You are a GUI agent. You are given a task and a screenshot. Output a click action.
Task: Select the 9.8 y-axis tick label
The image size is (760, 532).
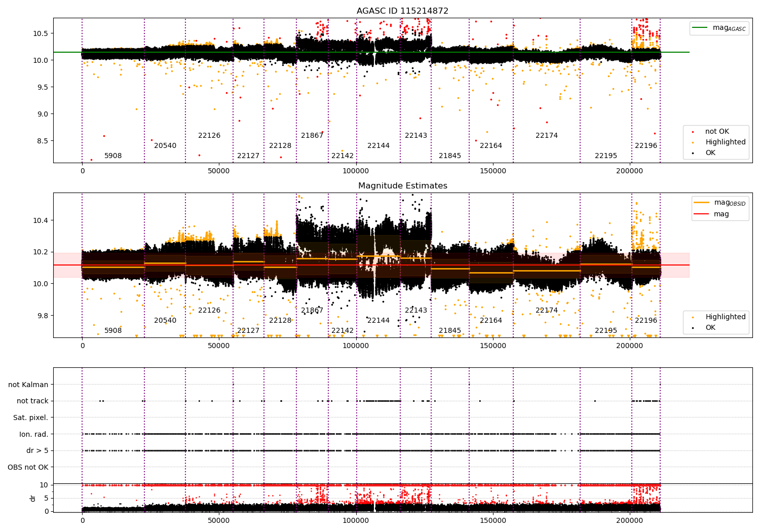tap(43, 316)
